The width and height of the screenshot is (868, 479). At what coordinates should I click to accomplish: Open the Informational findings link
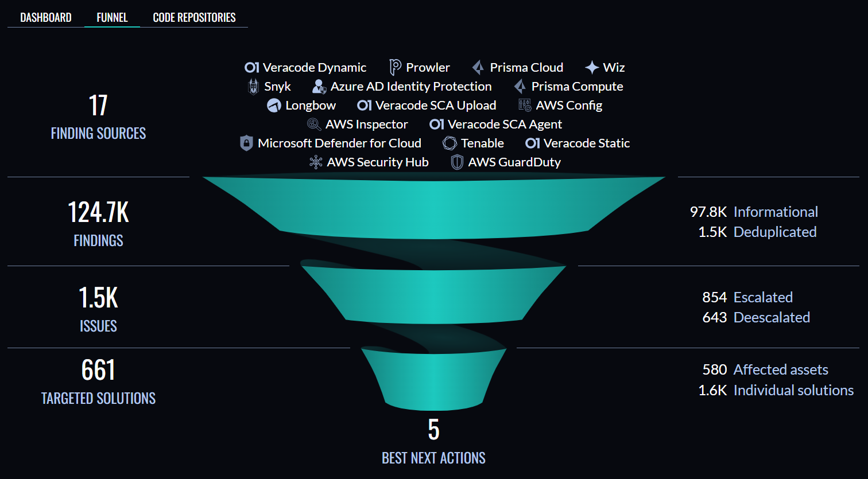coord(776,212)
